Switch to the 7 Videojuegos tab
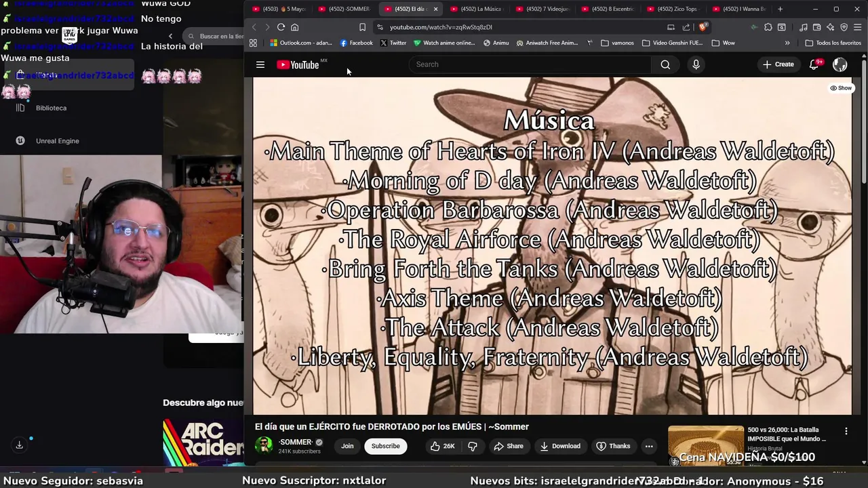Viewport: 868px width, 488px height. pyautogui.click(x=542, y=9)
